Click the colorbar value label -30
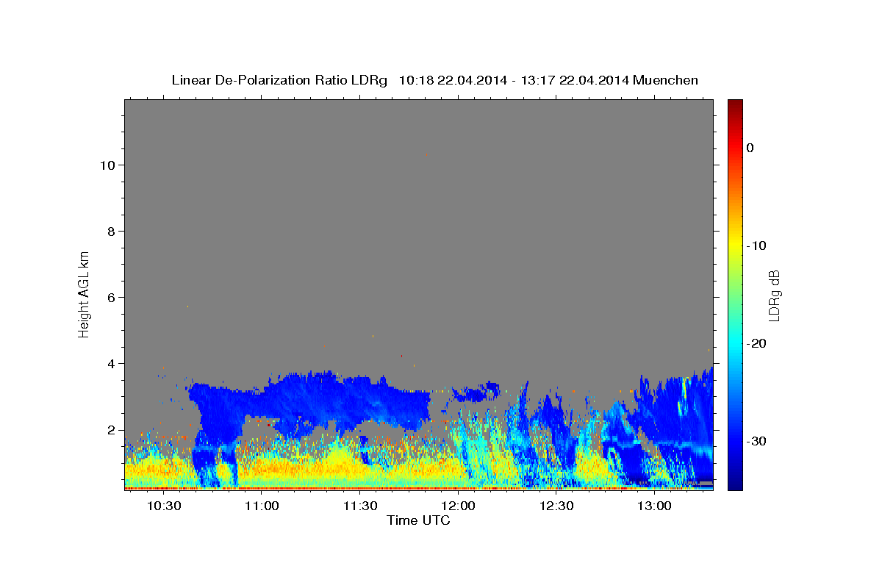Screen dimensions: 882x588 pyautogui.click(x=756, y=441)
